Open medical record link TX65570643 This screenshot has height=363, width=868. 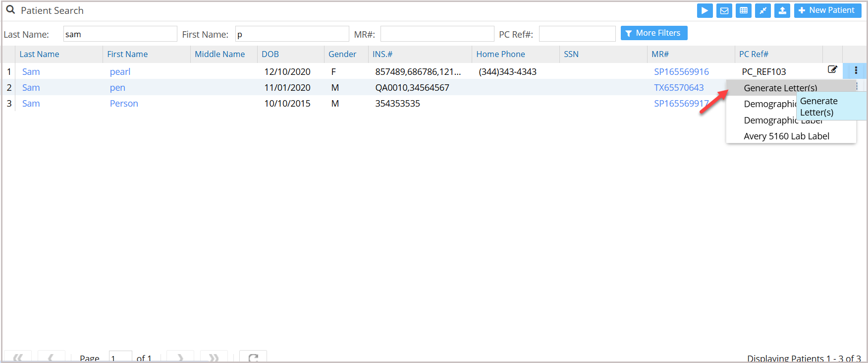678,88
